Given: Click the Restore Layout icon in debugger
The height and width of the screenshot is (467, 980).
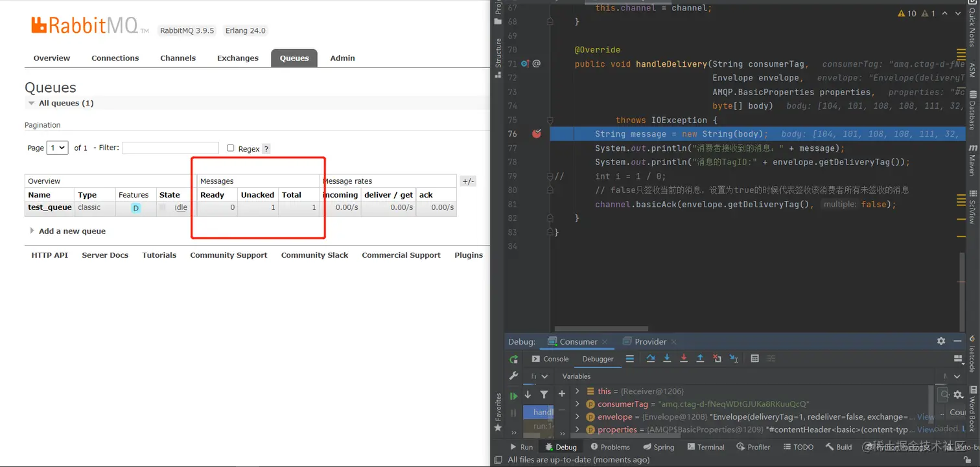Looking at the screenshot, I should tap(959, 358).
